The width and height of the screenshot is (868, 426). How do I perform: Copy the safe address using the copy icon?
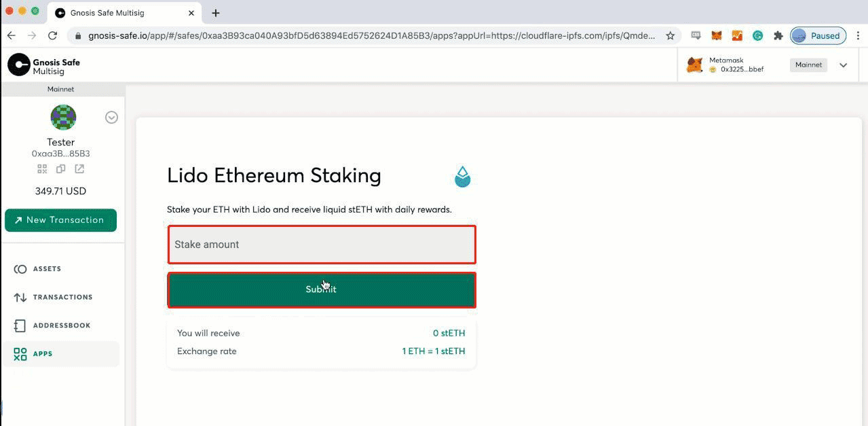click(60, 168)
